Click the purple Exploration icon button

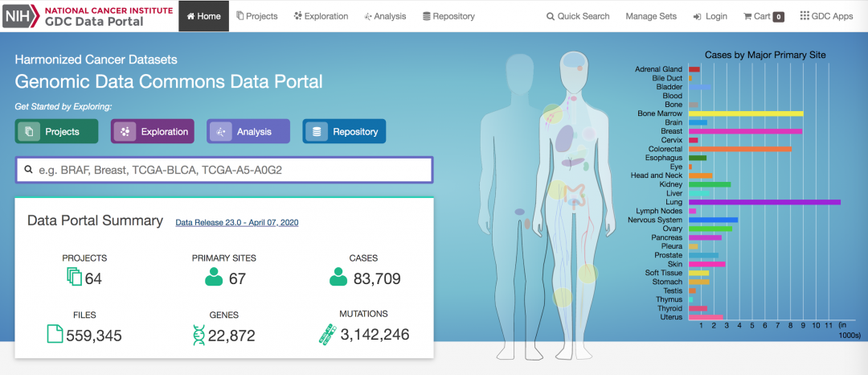(153, 131)
